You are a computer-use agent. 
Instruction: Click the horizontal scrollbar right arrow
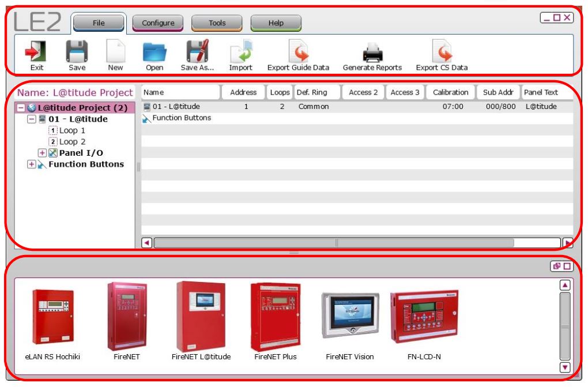(x=568, y=243)
